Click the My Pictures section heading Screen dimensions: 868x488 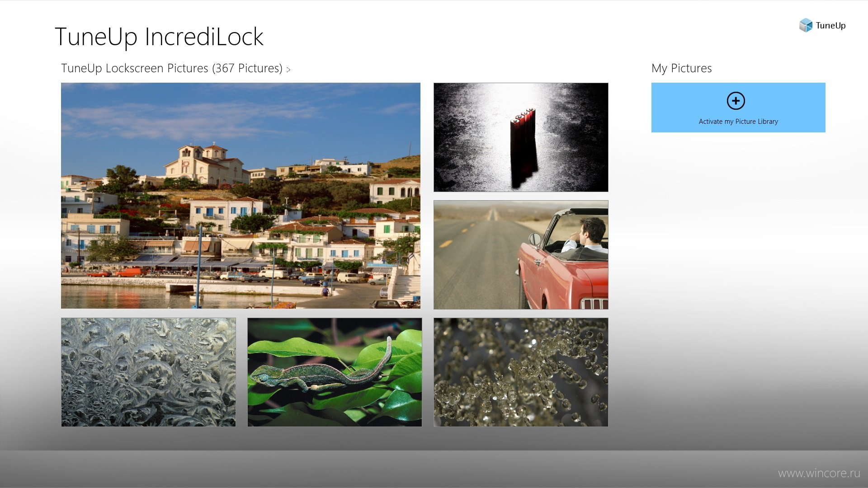pos(681,68)
